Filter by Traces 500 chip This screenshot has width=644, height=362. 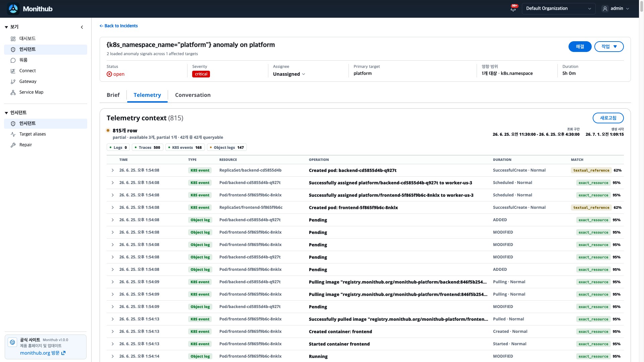click(147, 147)
